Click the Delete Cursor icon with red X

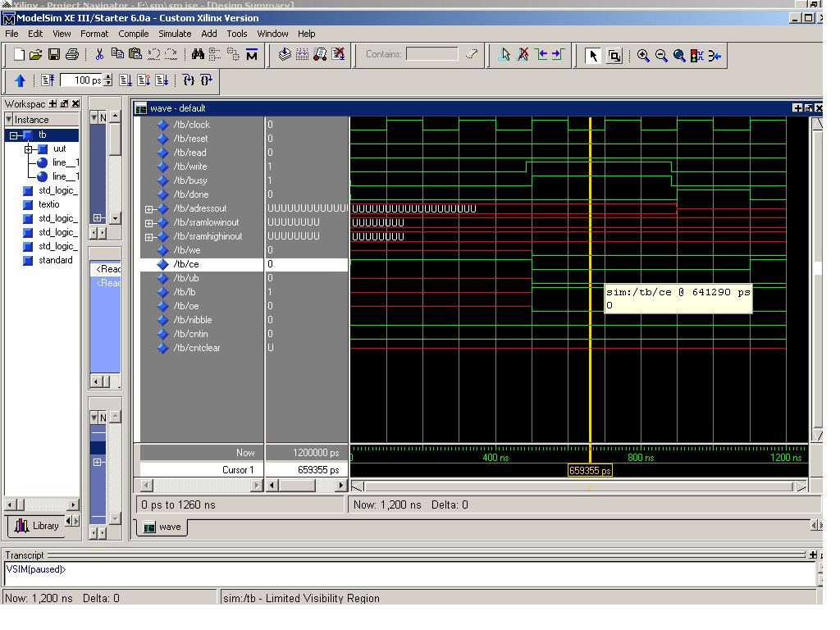pyautogui.click(x=523, y=55)
